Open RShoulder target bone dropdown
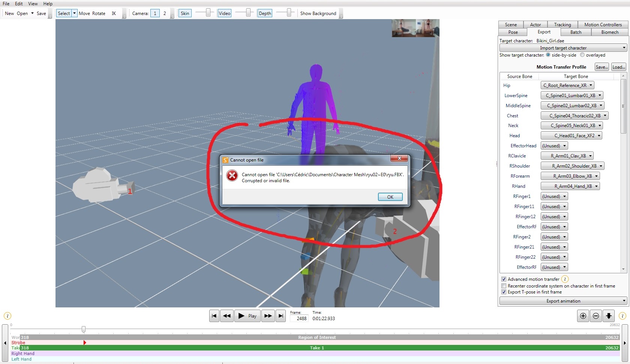The width and height of the screenshot is (630, 364). [573, 166]
